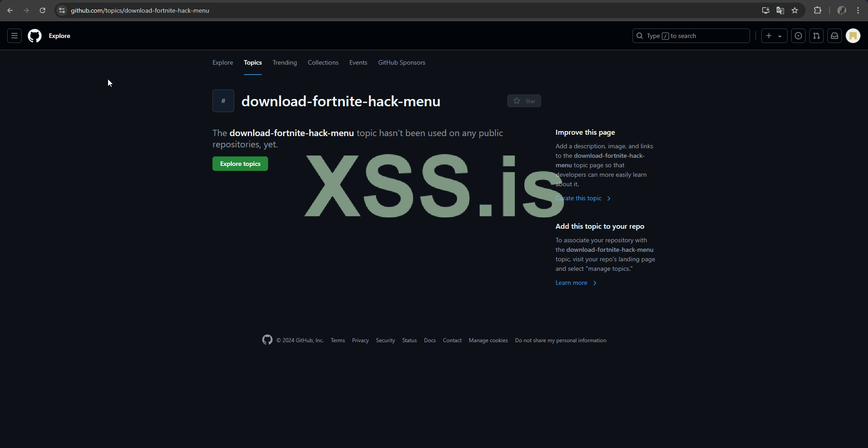
Task: Bookmark this page with the star icon
Action: click(x=795, y=10)
